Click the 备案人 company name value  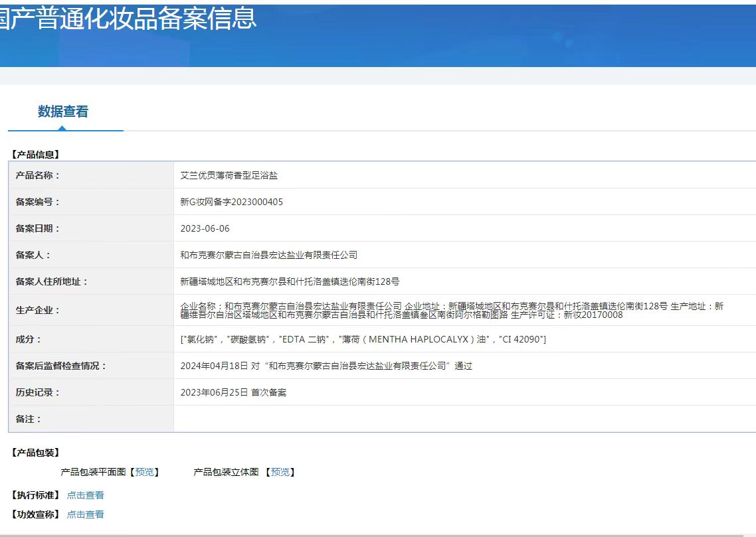pos(268,255)
